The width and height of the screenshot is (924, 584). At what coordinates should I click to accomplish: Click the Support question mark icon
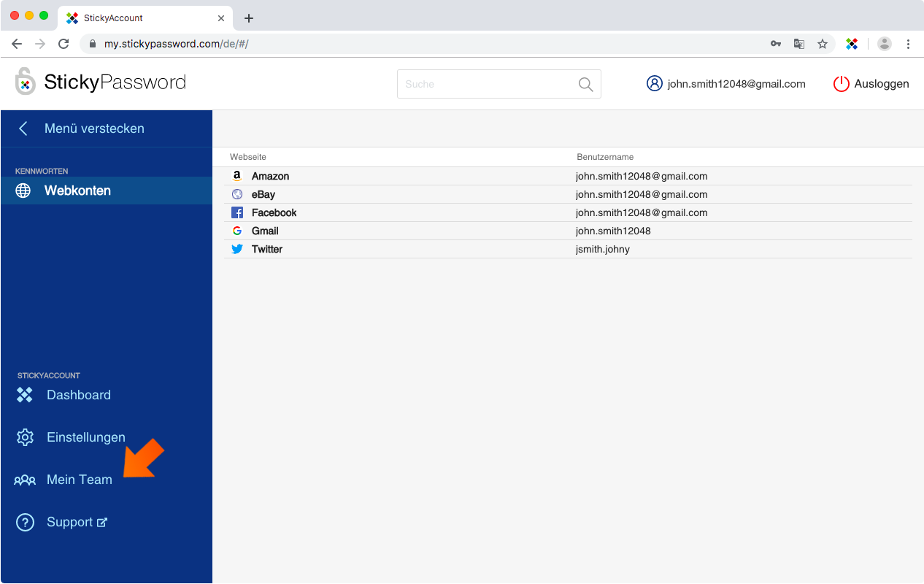coord(25,522)
